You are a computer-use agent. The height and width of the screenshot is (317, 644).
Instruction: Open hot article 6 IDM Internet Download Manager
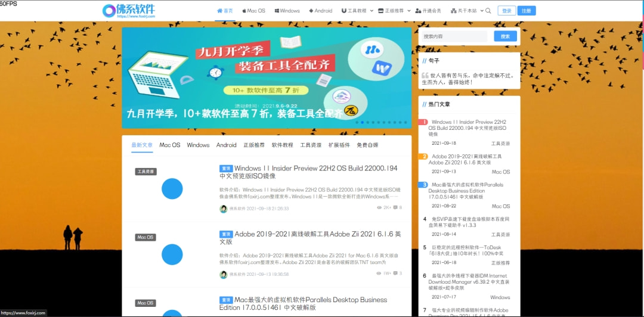click(469, 282)
